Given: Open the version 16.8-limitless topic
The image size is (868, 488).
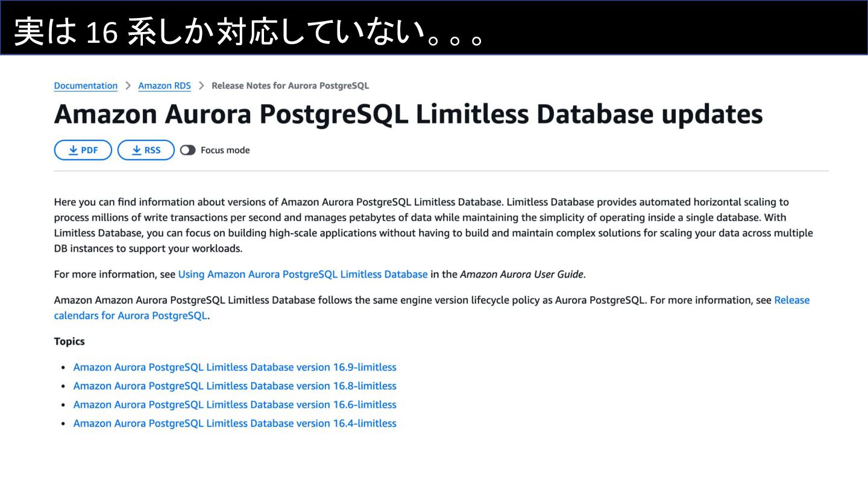Looking at the screenshot, I should [x=235, y=386].
